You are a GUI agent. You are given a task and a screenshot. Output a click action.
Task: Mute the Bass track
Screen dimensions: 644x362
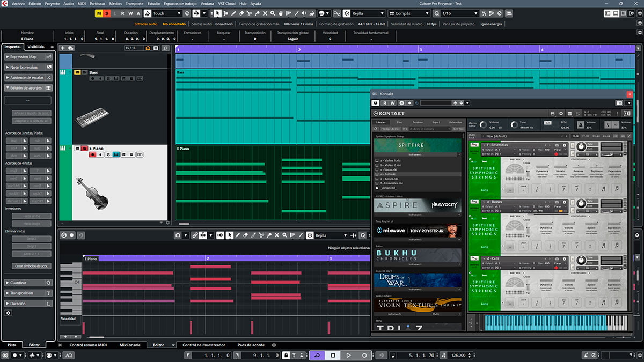(x=77, y=72)
